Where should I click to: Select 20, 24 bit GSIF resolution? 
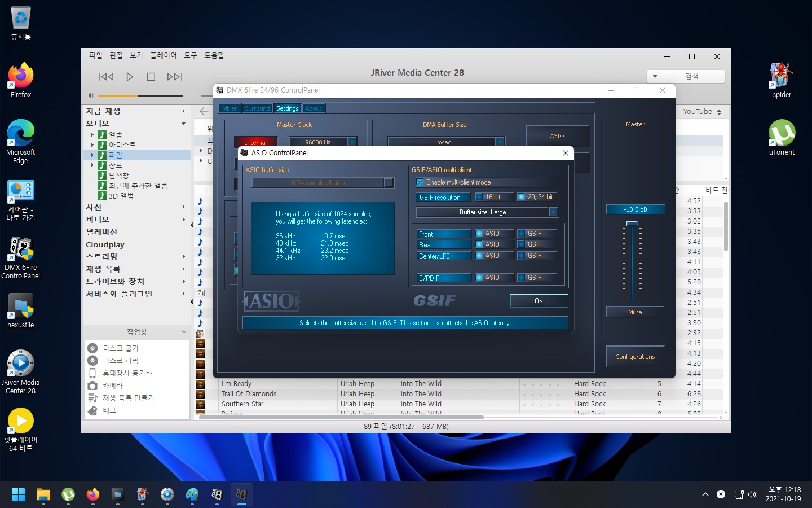coord(522,197)
